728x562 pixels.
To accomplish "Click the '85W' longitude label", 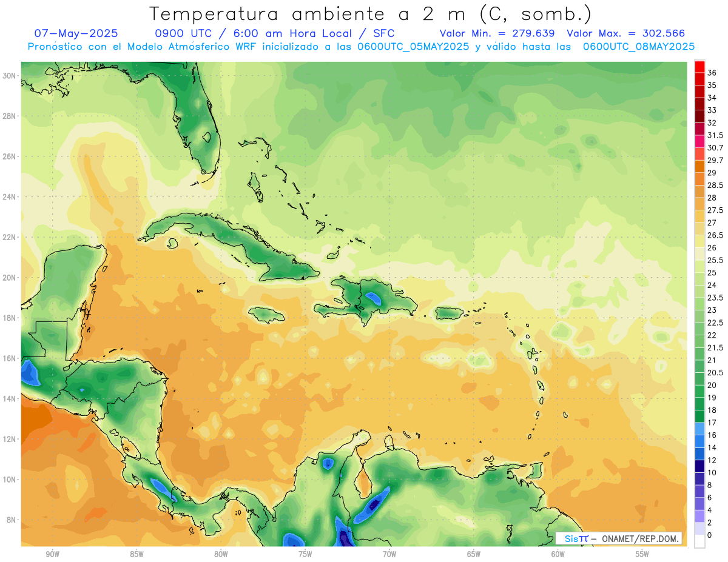I will tap(137, 555).
